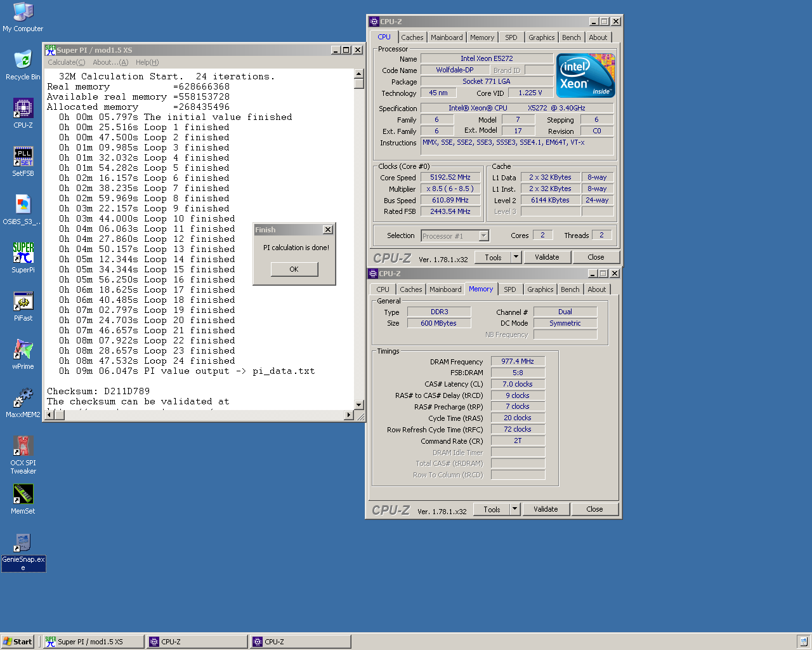Switch to Memory tab in upper CPU-Z
Screen dimensions: 812x650
pyautogui.click(x=482, y=37)
